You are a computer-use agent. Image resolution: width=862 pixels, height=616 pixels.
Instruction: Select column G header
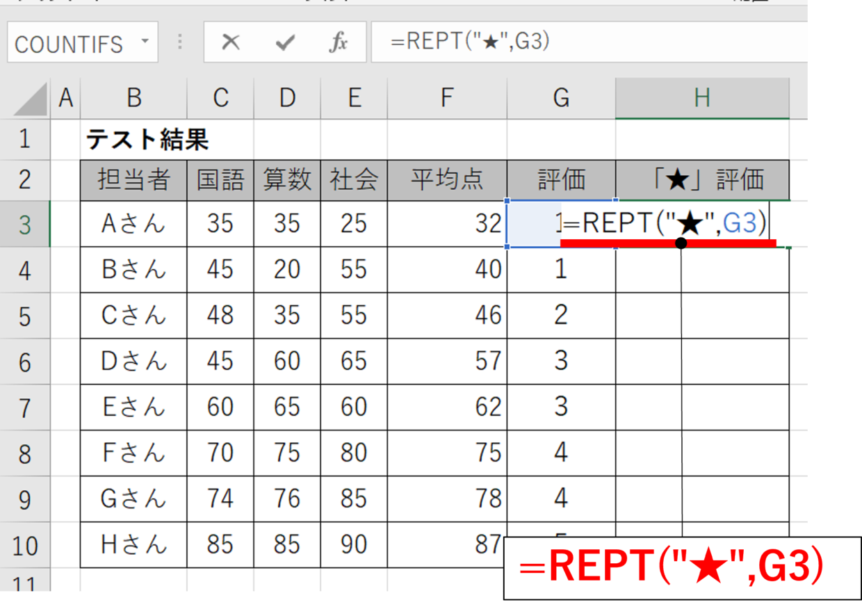(x=561, y=99)
